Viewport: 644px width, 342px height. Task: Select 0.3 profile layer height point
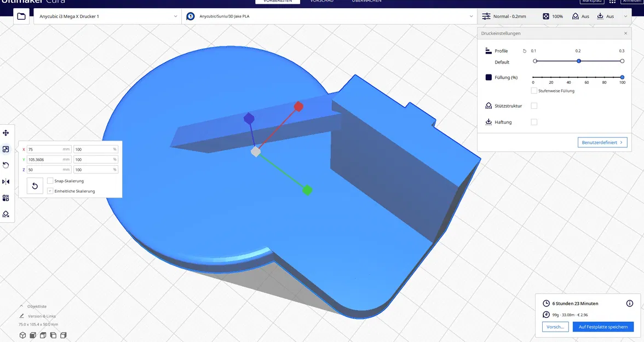(x=622, y=61)
